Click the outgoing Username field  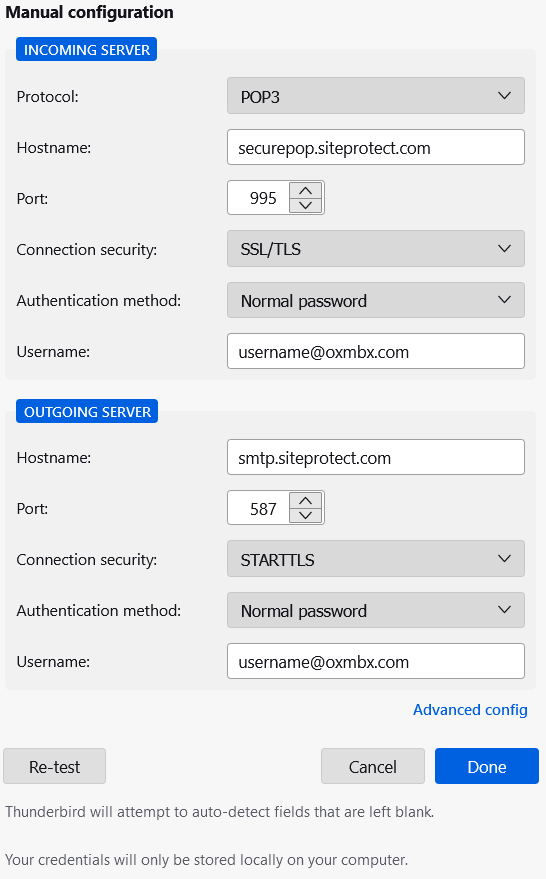pyautogui.click(x=376, y=661)
